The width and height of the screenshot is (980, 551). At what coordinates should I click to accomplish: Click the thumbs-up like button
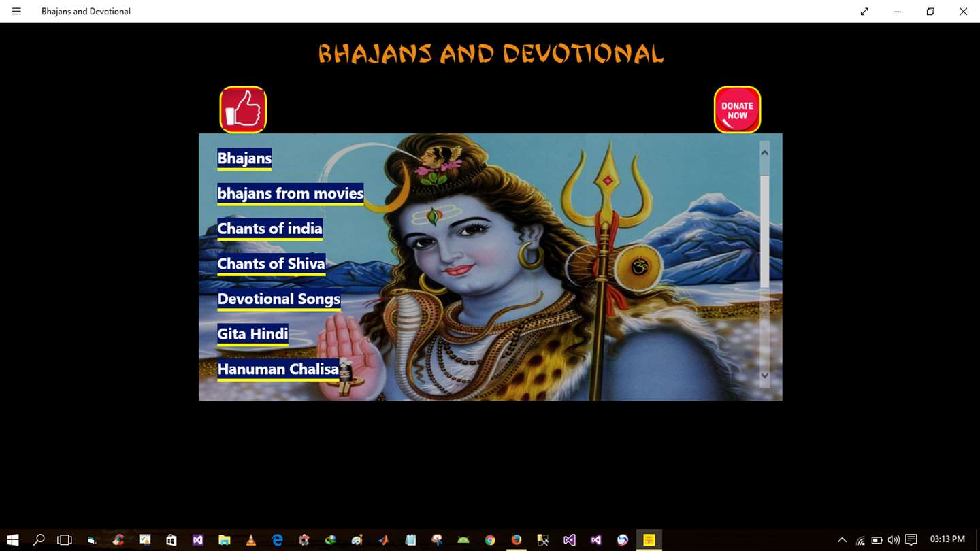[x=243, y=110]
